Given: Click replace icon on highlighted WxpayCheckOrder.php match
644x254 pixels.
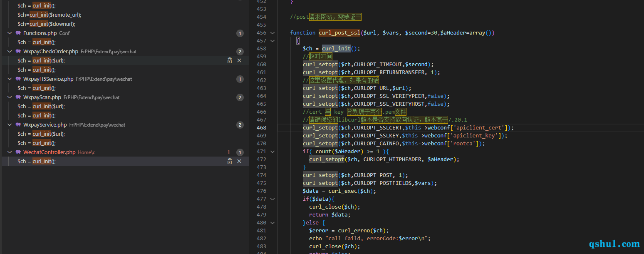Looking at the screenshot, I should [230, 60].
